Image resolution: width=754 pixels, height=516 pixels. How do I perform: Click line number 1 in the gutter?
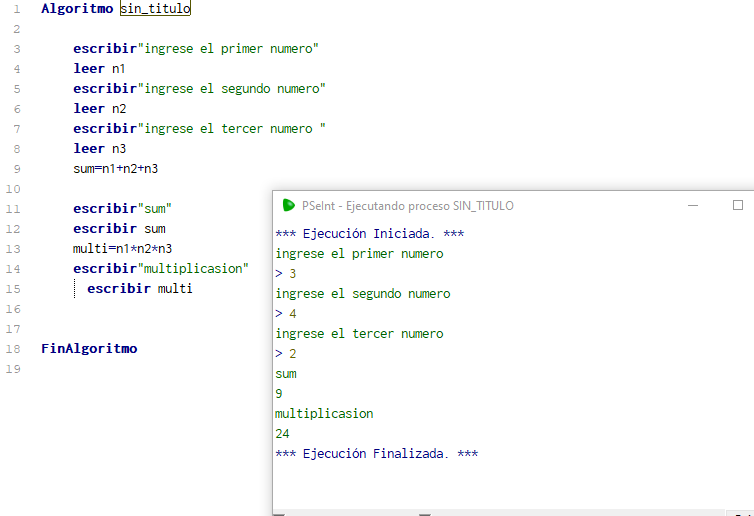(x=16, y=9)
